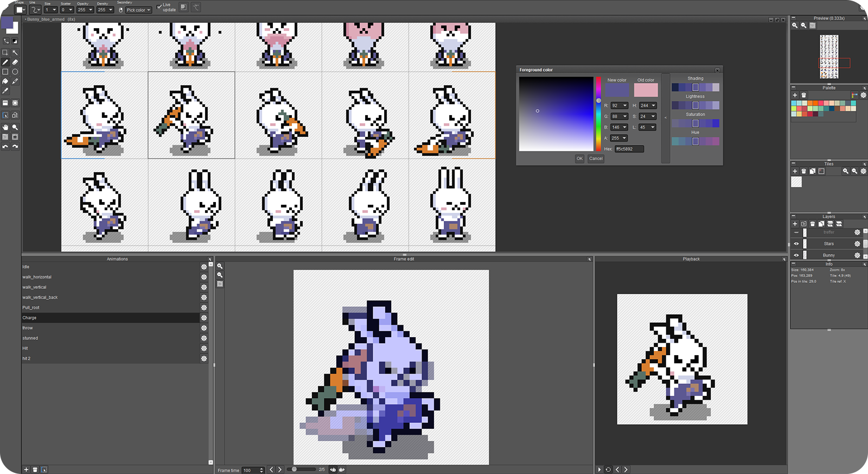Select the throw animation
The height and width of the screenshot is (474, 868).
(x=111, y=328)
